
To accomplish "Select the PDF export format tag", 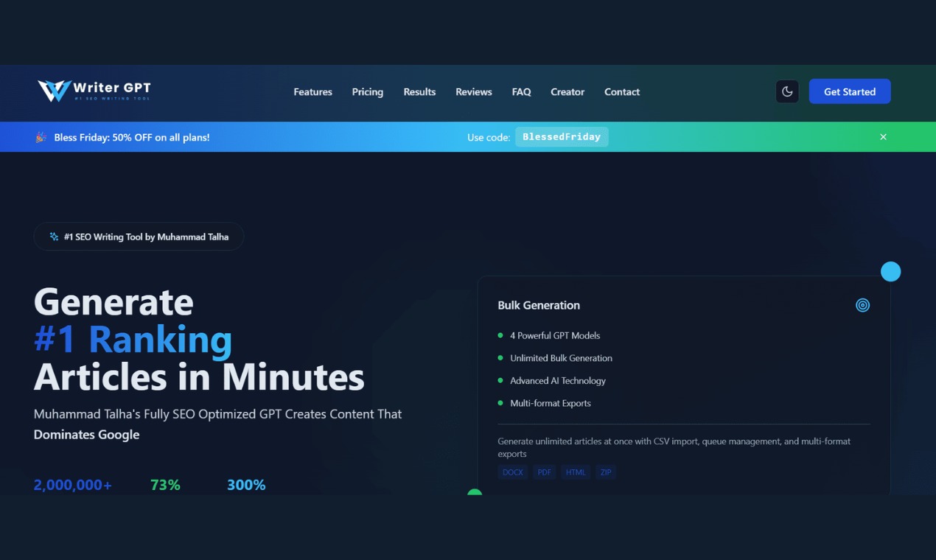I will pos(544,472).
